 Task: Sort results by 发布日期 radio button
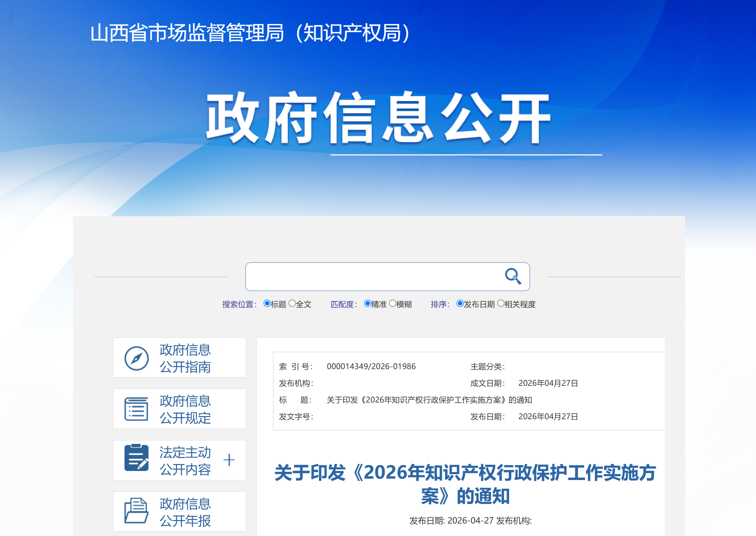pyautogui.click(x=460, y=303)
